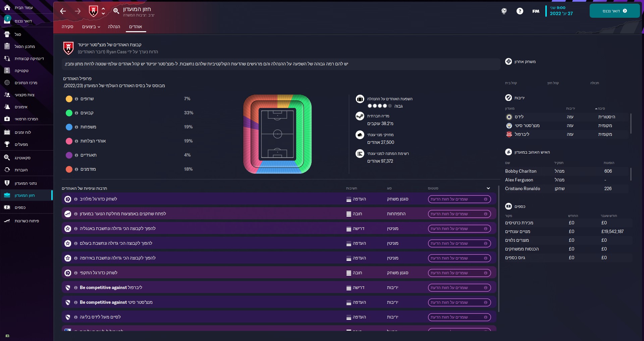
Task: Open the help question mark icon
Action: (x=520, y=11)
